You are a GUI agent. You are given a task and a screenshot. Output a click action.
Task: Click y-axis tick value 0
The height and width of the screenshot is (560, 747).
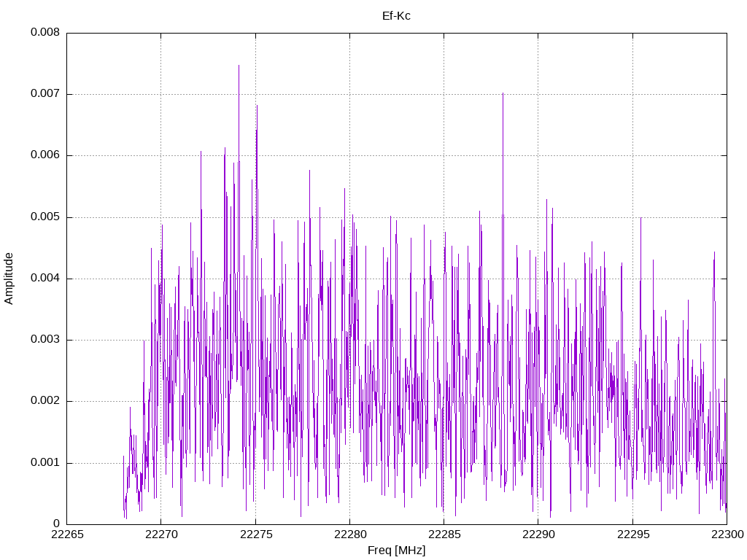point(57,524)
